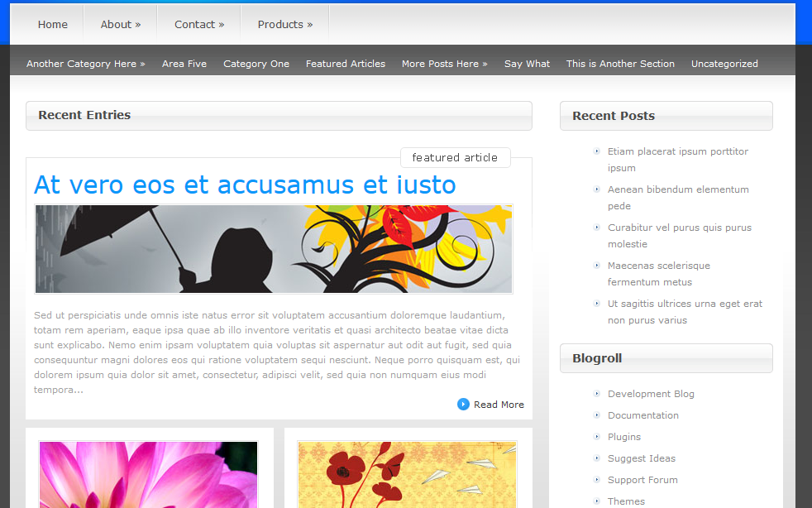Click bullet icon beside Themes

coord(596,501)
